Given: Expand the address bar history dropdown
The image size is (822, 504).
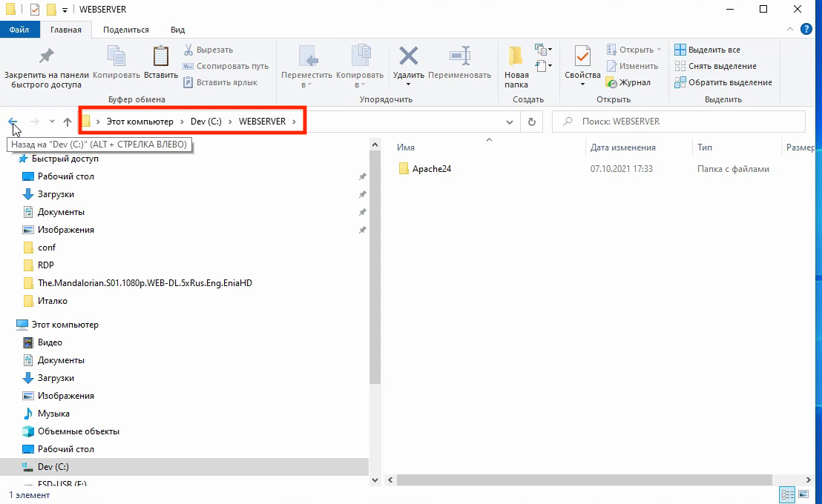Looking at the screenshot, I should pos(509,122).
